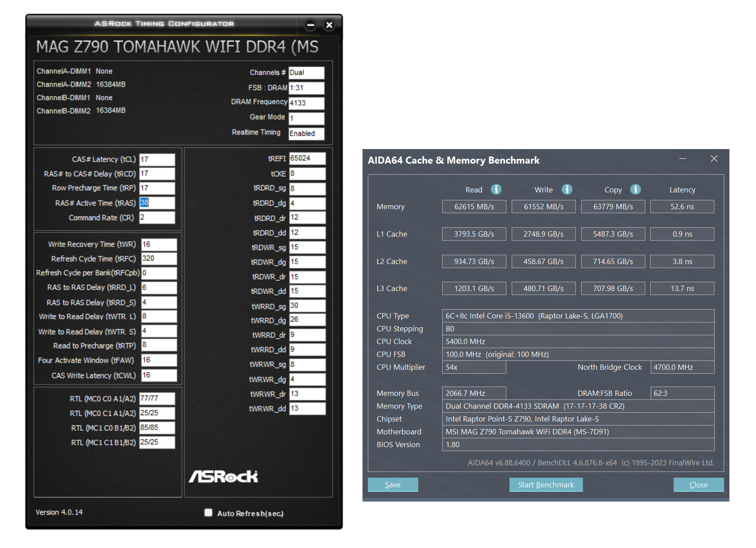Start the AIDA64 benchmark
The width and height of the screenshot is (756, 548).
[x=546, y=485]
